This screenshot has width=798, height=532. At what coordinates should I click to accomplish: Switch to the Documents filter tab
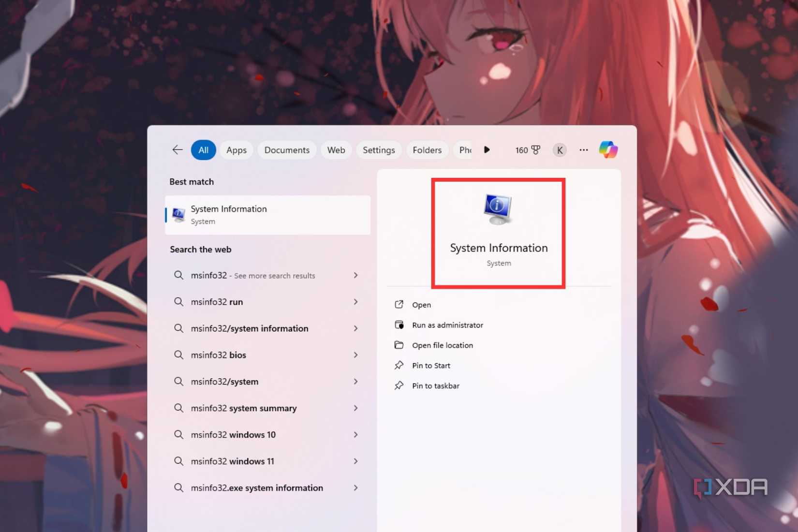[287, 150]
